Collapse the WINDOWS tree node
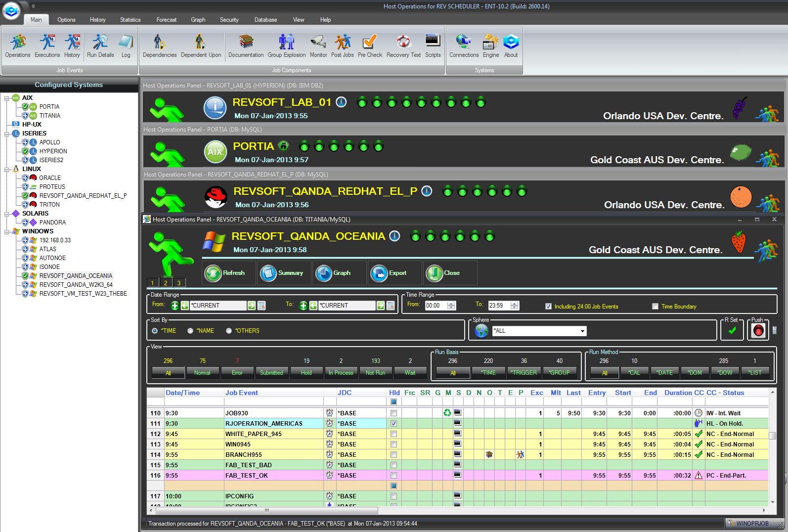 pyautogui.click(x=7, y=231)
